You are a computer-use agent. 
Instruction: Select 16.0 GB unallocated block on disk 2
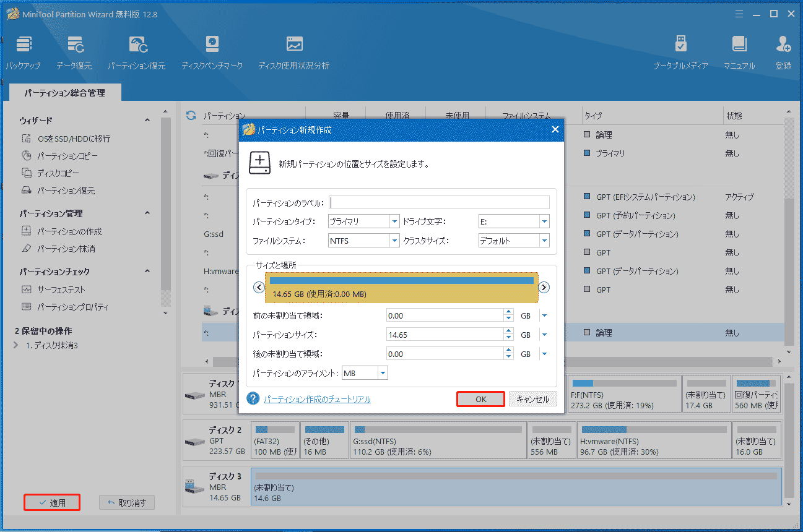757,440
